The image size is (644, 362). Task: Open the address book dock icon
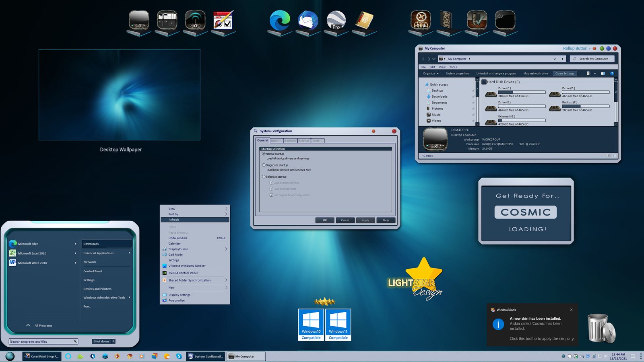(364, 21)
